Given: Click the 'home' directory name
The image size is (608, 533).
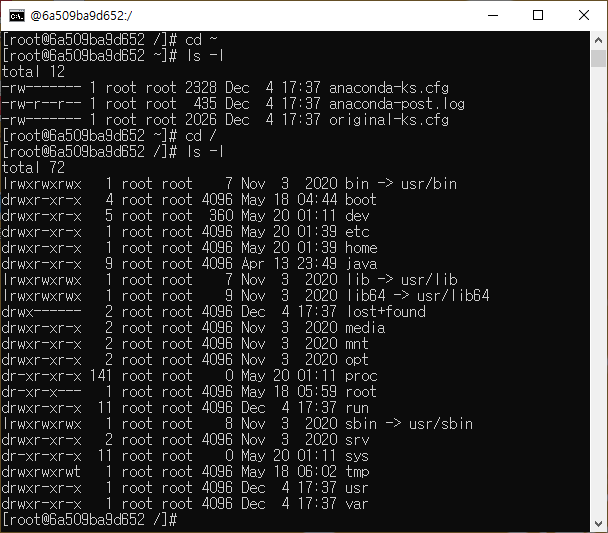Looking at the screenshot, I should tap(361, 248).
